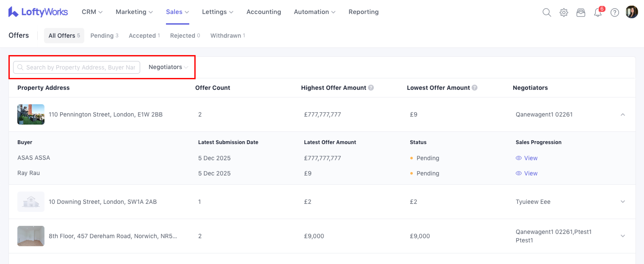Open the Lettings menu
Viewport: 644px width, 264px height.
point(217,12)
